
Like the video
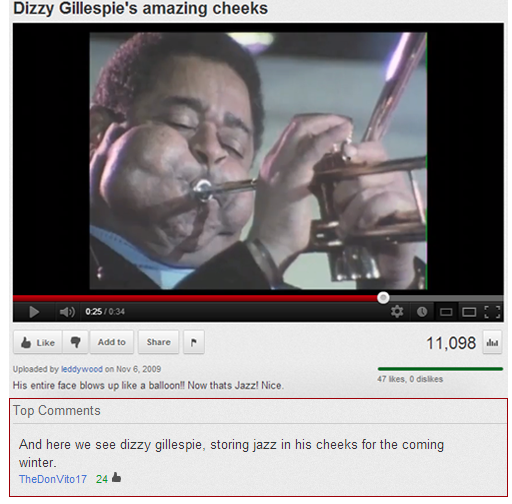pyautogui.click(x=38, y=342)
